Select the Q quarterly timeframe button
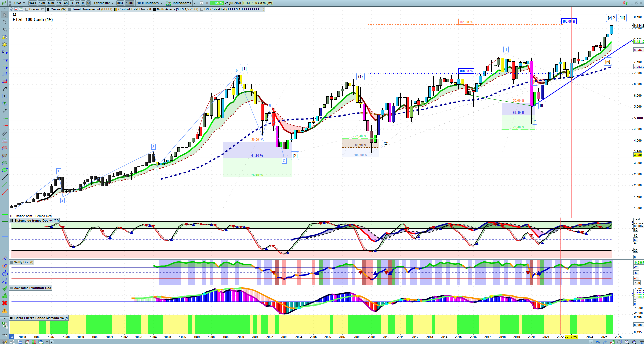644x344 pixels. 89,3
